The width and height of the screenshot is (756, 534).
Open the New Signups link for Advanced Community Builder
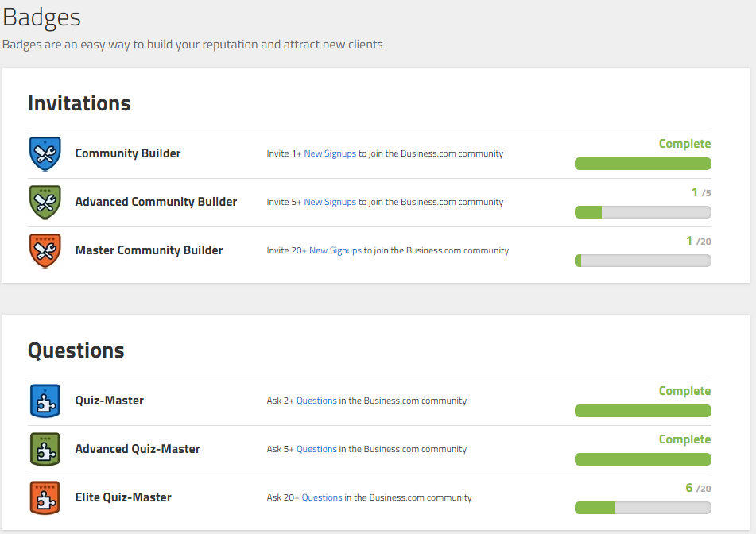pos(330,202)
